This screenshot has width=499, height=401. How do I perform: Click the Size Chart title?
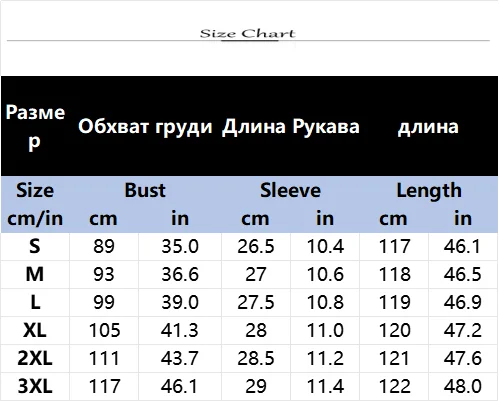click(247, 33)
